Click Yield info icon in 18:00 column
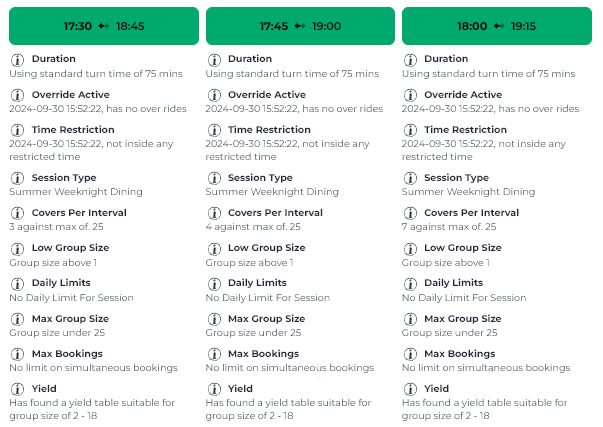 point(410,389)
